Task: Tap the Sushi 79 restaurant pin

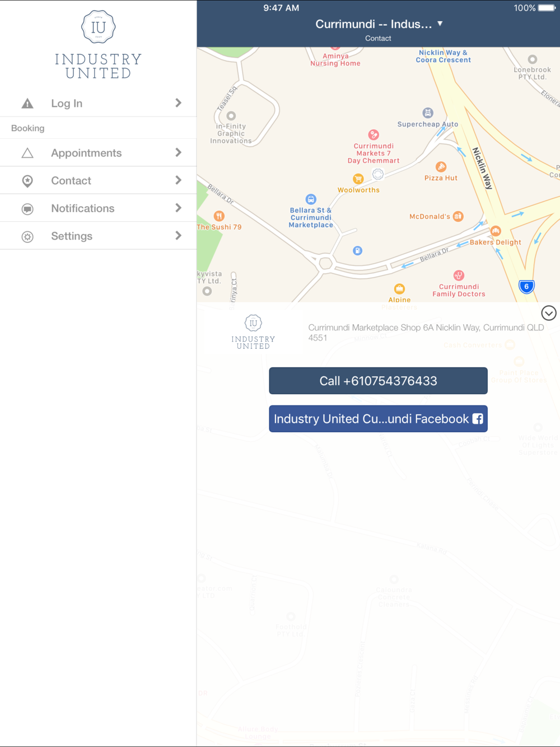Action: tap(219, 216)
